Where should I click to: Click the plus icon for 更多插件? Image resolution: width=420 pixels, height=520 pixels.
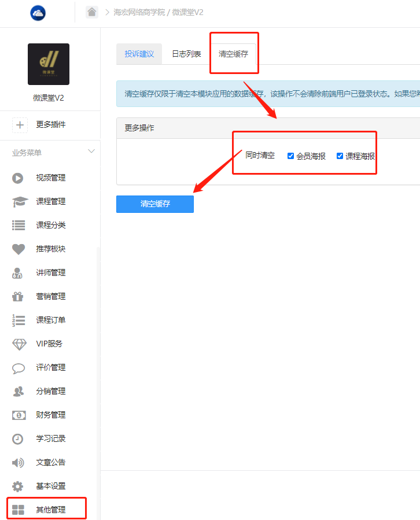pos(20,125)
